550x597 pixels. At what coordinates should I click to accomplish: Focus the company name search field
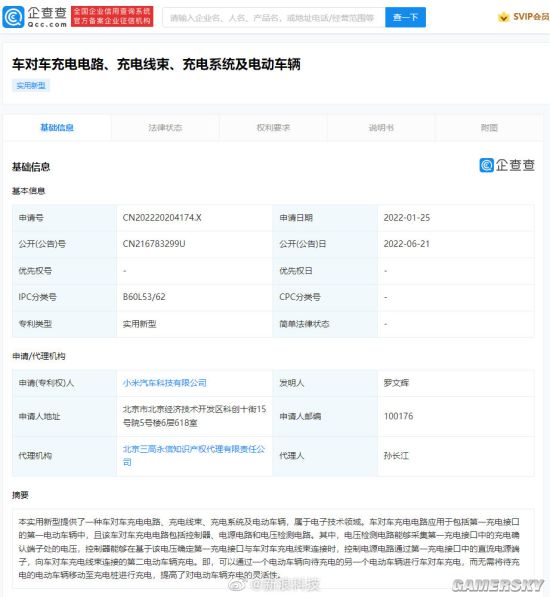(x=274, y=18)
